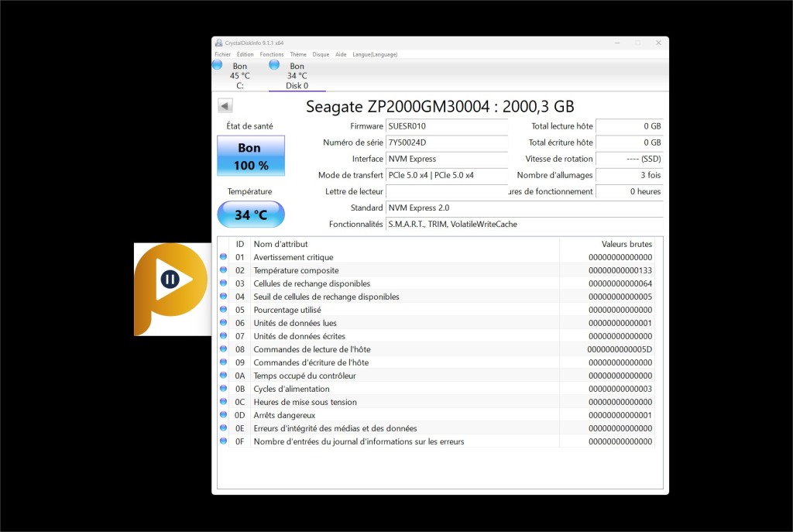Click the blue status icon for Température composite

tap(224, 270)
